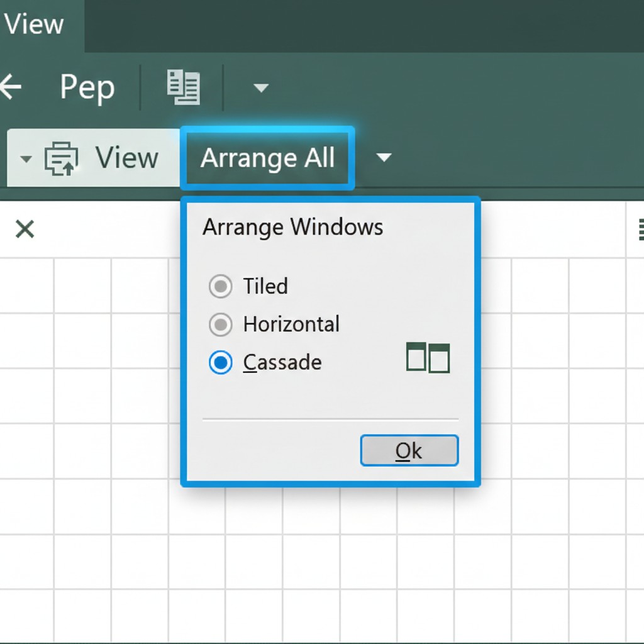Click the Arrange All button
644x644 pixels.
[267, 158]
